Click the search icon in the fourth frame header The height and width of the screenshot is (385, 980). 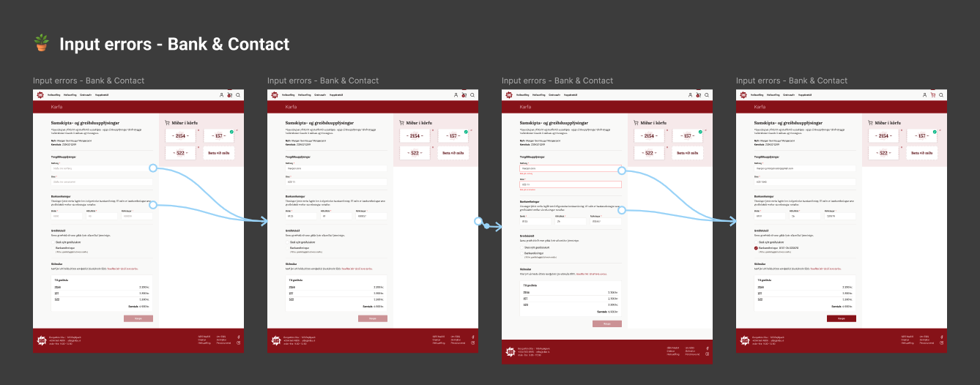pyautogui.click(x=941, y=95)
